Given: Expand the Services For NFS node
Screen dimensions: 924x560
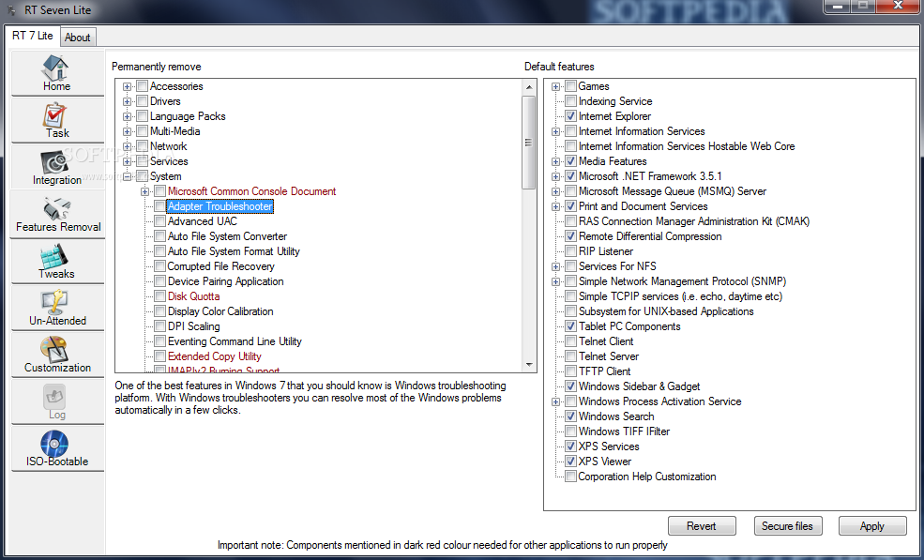Looking at the screenshot, I should point(555,267).
